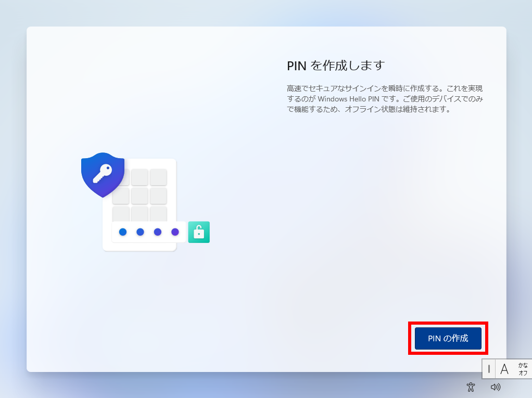
Task: Open the accessibility figure icon
Action: 471,387
